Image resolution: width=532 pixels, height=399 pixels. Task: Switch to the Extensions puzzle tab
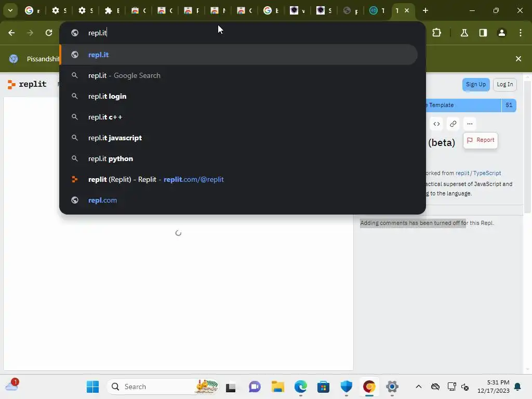[x=112, y=10]
